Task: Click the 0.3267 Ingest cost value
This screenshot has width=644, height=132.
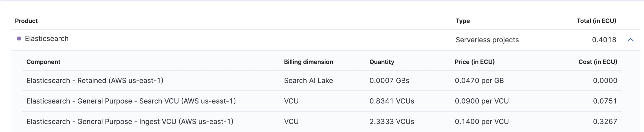Action: tap(605, 122)
